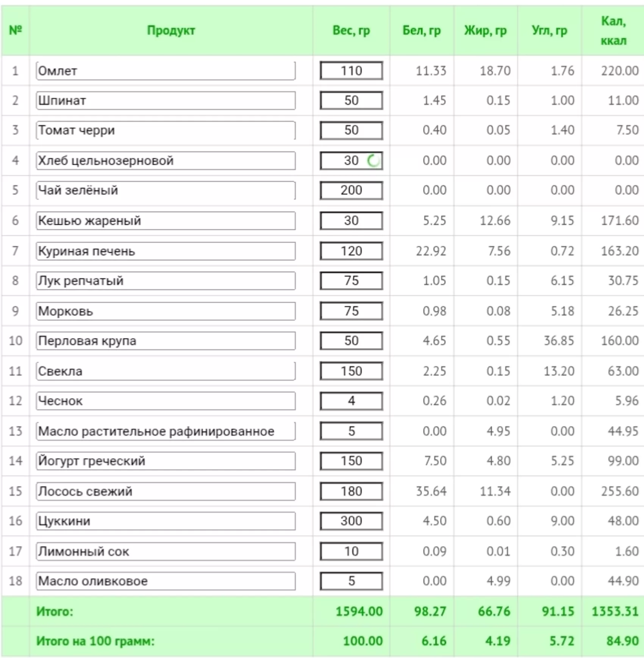Click the Йогурт греческий product field

[x=166, y=461]
